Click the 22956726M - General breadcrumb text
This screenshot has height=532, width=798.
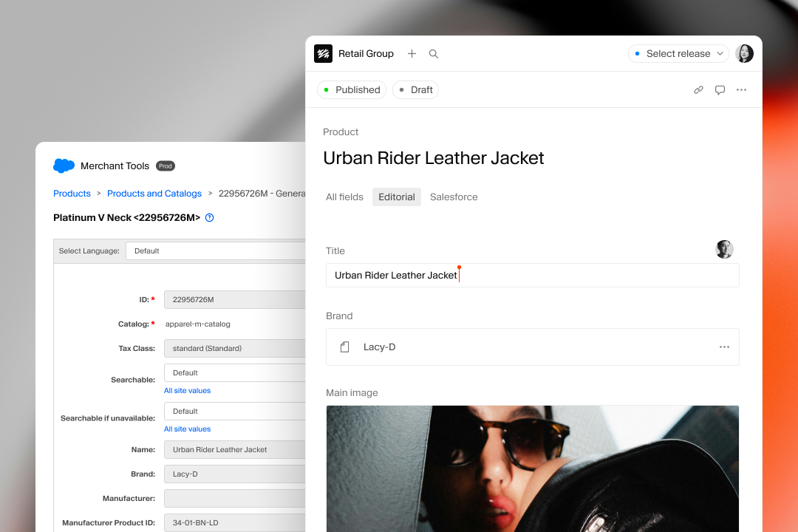click(262, 194)
